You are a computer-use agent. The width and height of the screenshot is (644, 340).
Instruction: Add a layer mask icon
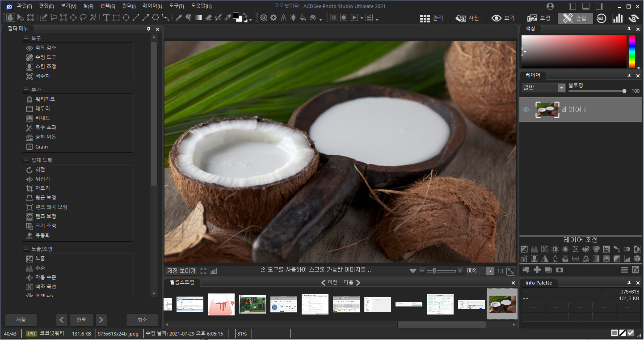coord(560,270)
